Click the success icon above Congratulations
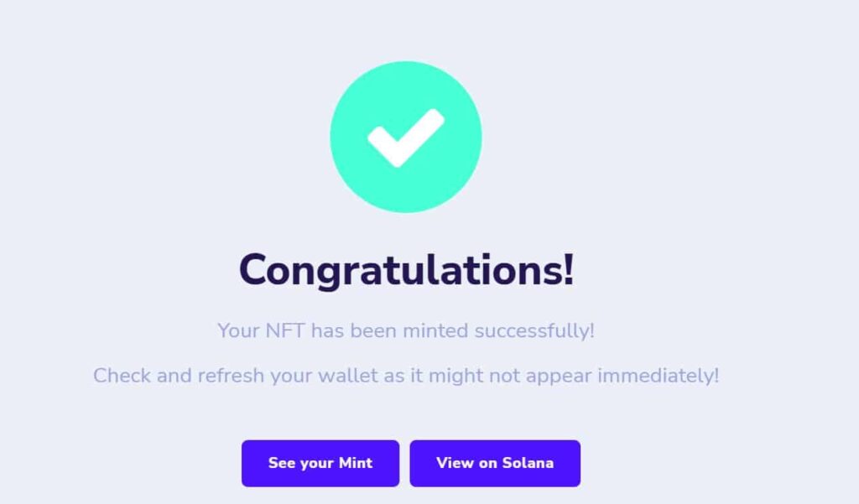Viewport: 859px width, 504px height. tap(409, 136)
